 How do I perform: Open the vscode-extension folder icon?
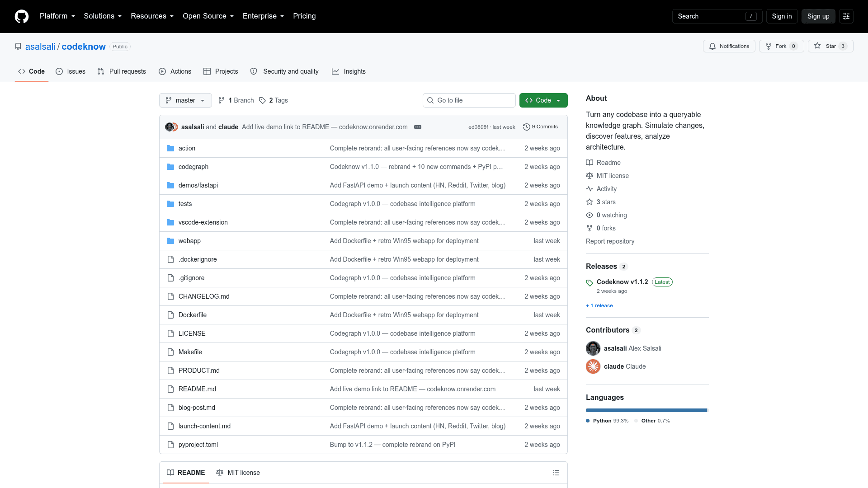(170, 222)
